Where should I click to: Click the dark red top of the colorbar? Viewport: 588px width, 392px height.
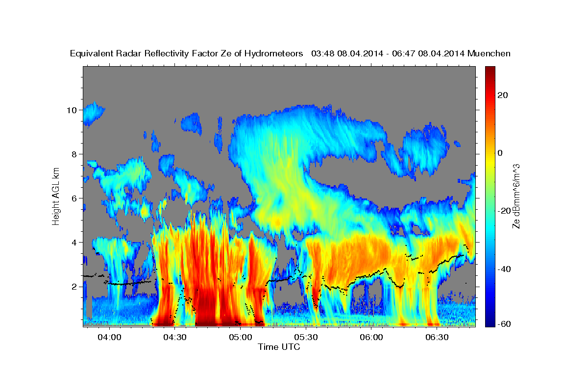(490, 71)
